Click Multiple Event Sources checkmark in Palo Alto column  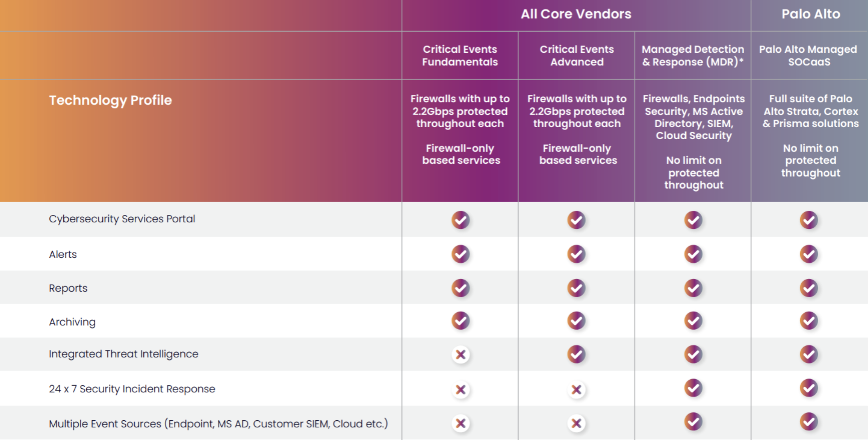809,422
